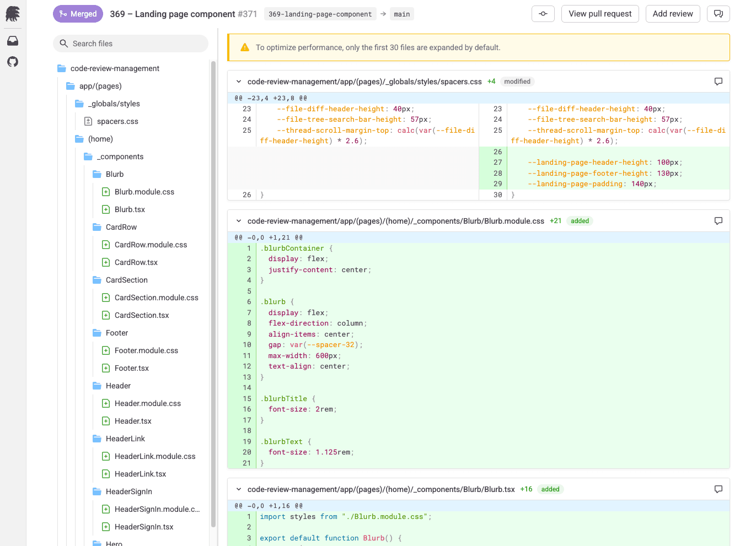
Task: Click Blurb.module.css path in diff header
Action: point(396,221)
